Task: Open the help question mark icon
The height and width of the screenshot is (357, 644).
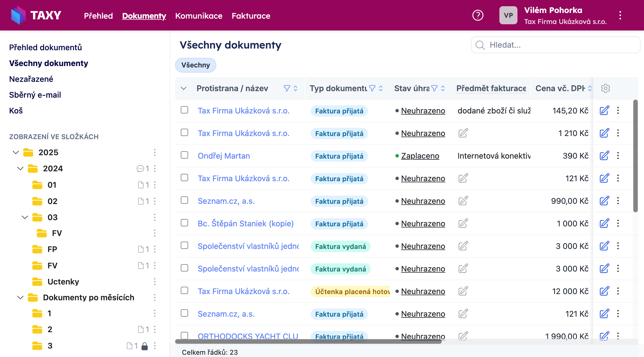Action: pos(478,15)
